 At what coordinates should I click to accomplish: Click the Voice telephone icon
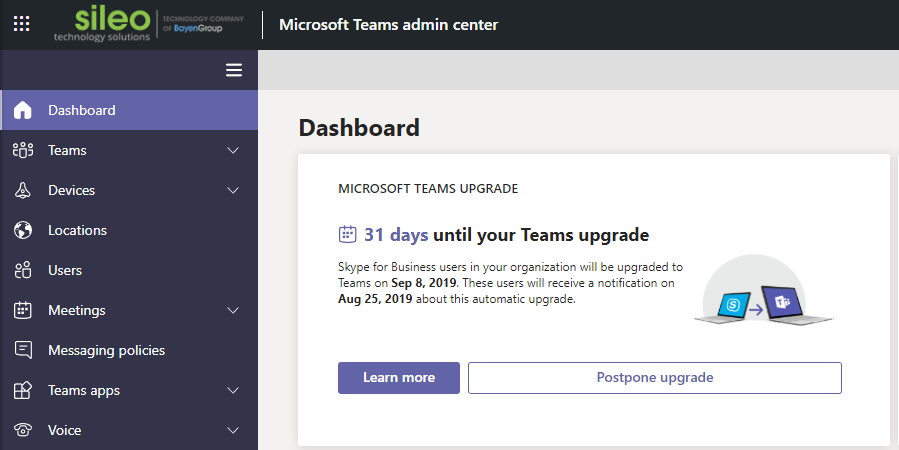coord(22,430)
